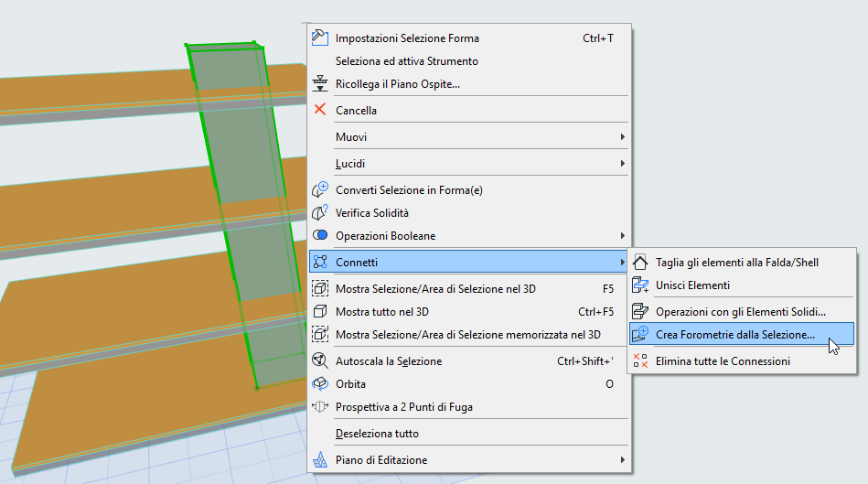The image size is (868, 484).
Task: Click the Prospettiva a 2 Punti icon
Action: 320,406
